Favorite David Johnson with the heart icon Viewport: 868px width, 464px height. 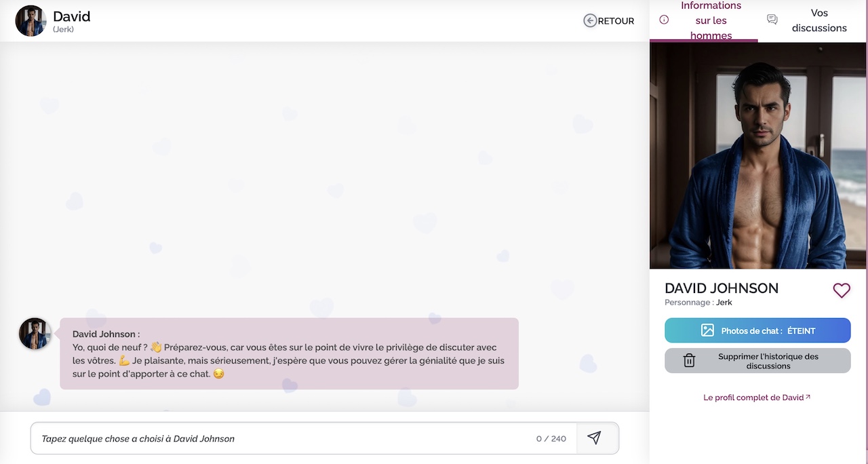click(x=841, y=290)
